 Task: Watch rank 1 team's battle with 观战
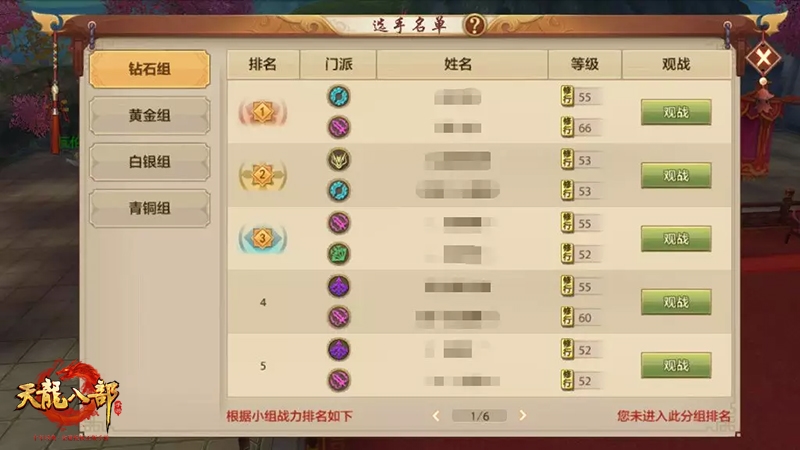point(676,112)
